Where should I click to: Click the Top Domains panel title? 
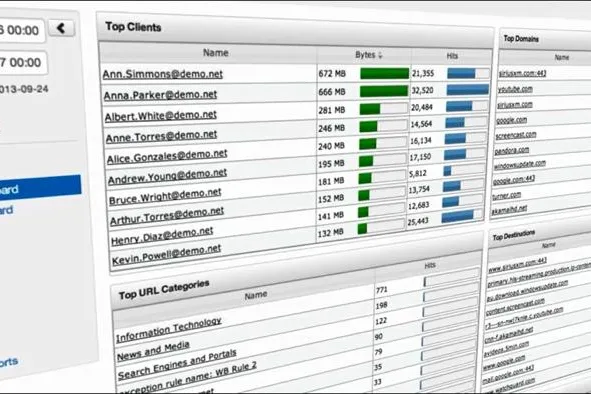tap(521, 38)
